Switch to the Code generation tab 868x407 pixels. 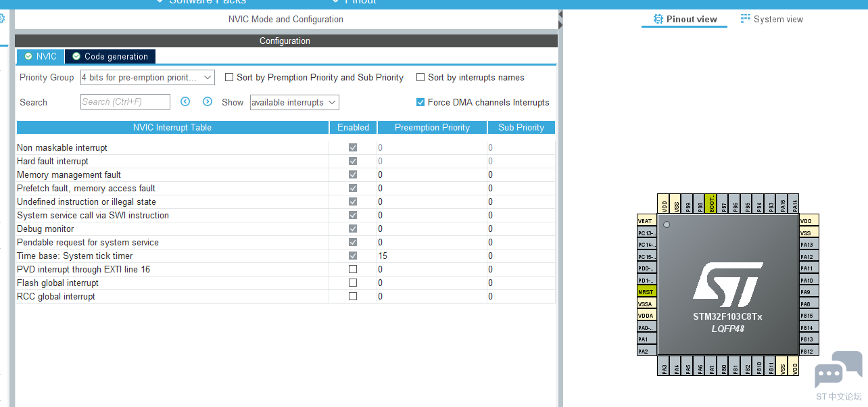pos(110,56)
